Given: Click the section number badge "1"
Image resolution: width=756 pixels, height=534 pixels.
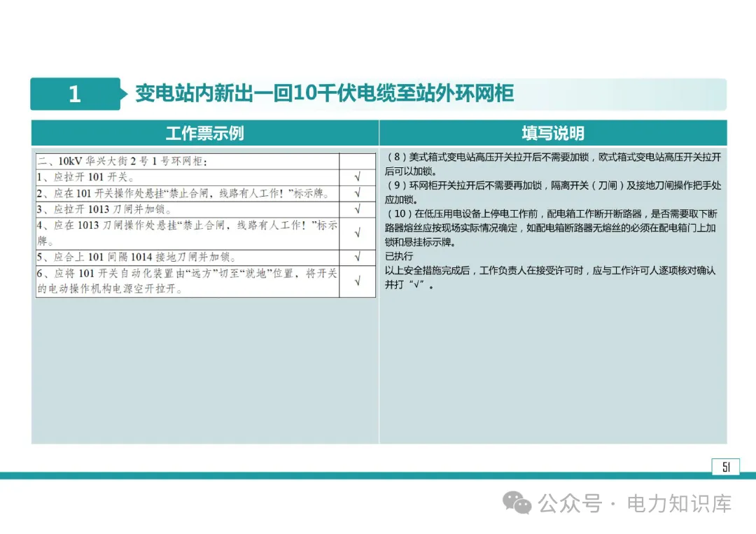Looking at the screenshot, I should [75, 94].
